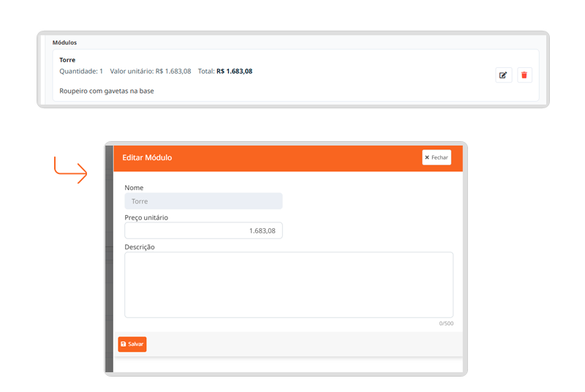
Task: Click inside the Descrição text area
Action: 288,284
